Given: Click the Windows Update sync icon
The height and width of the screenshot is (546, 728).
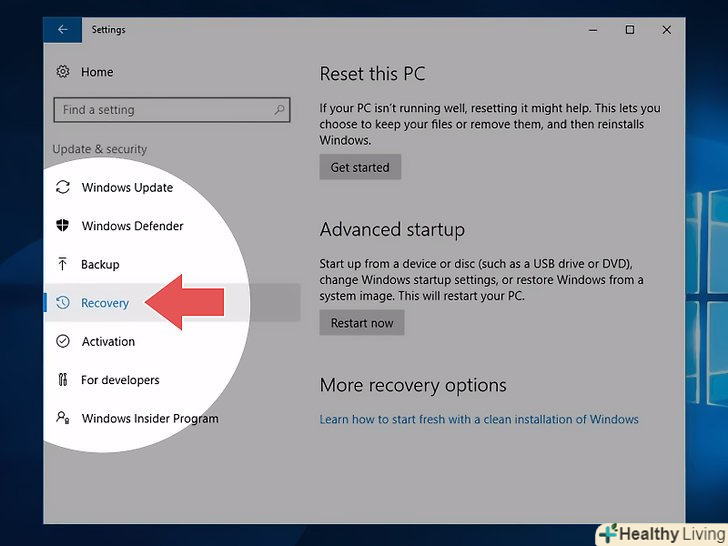Looking at the screenshot, I should coord(63,187).
